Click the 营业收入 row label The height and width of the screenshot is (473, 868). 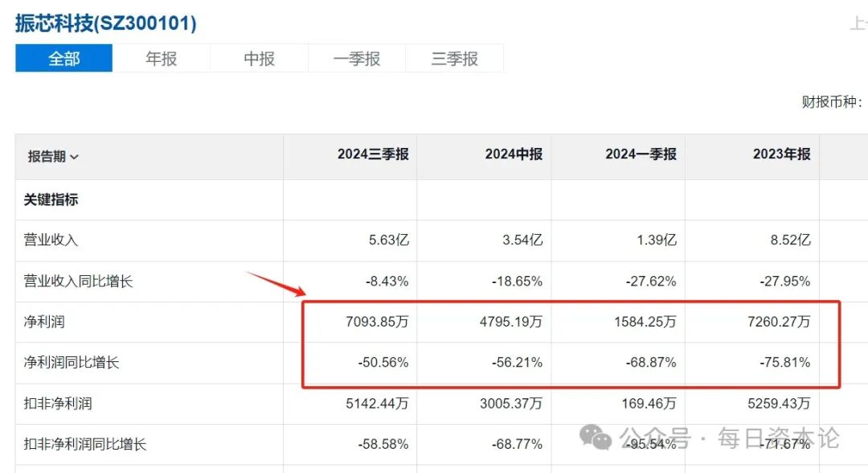tap(51, 241)
